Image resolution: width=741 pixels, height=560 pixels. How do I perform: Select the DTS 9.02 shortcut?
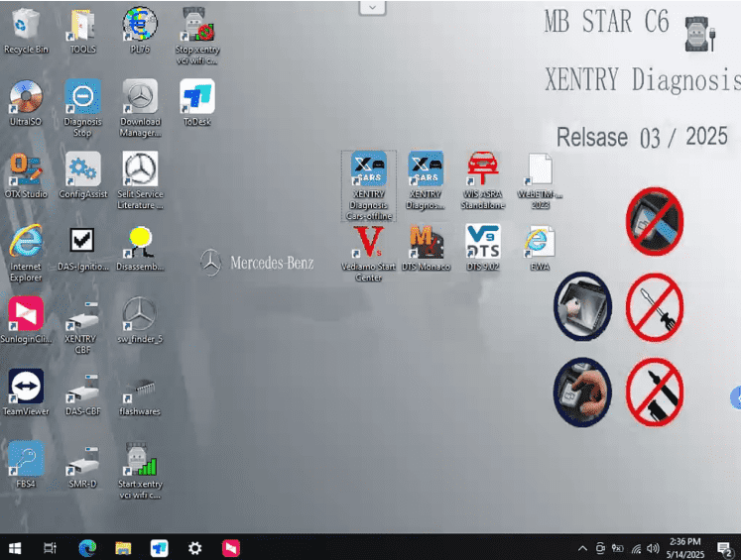click(482, 248)
